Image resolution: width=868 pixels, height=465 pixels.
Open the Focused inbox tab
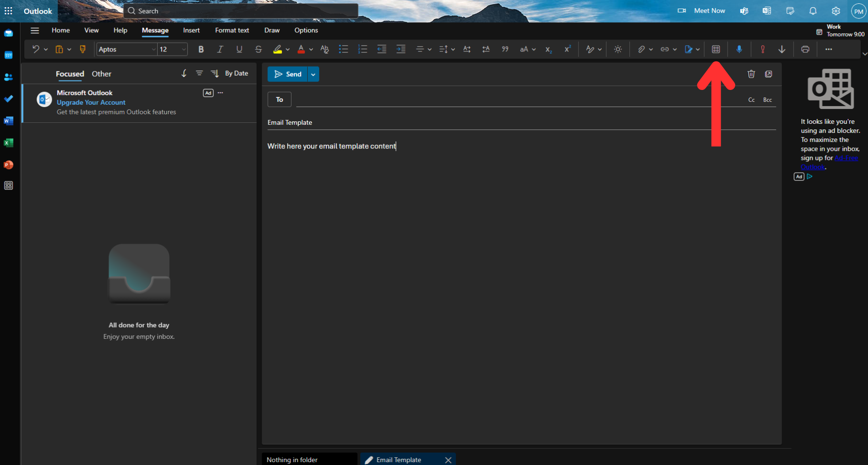[70, 74]
